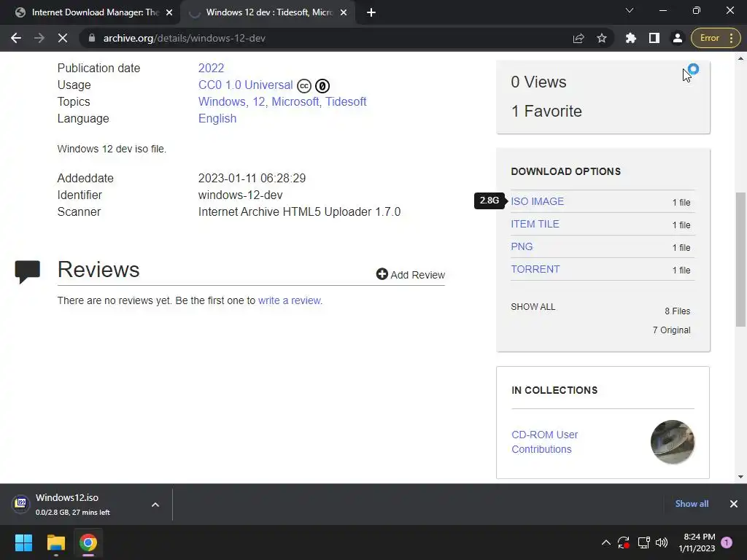Click the forward navigation arrow
The image size is (747, 560).
(x=39, y=38)
